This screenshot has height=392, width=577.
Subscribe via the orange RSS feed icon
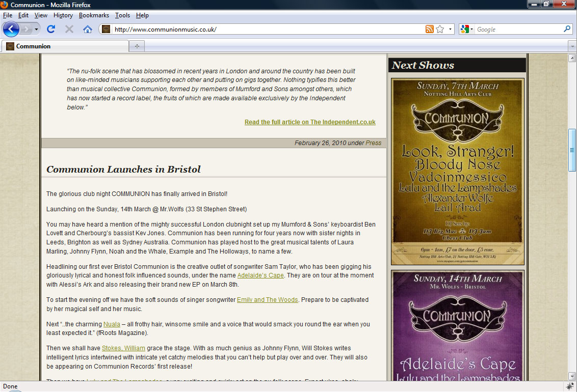[429, 29]
